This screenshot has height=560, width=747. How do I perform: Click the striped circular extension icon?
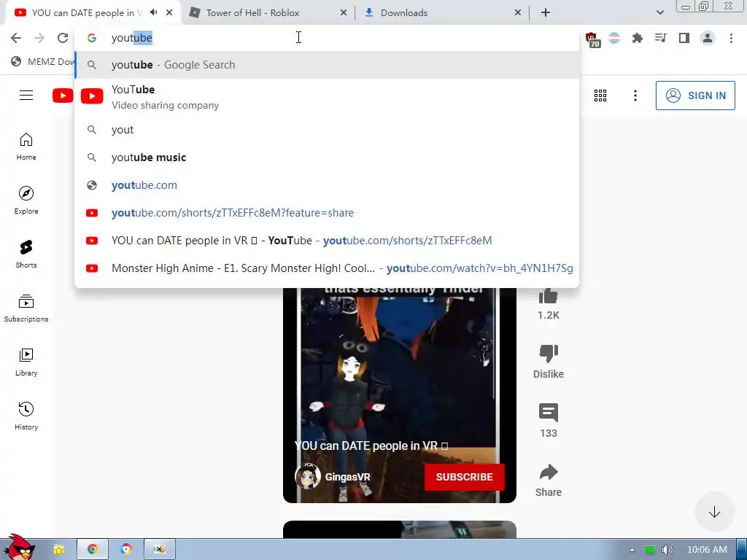click(x=614, y=38)
